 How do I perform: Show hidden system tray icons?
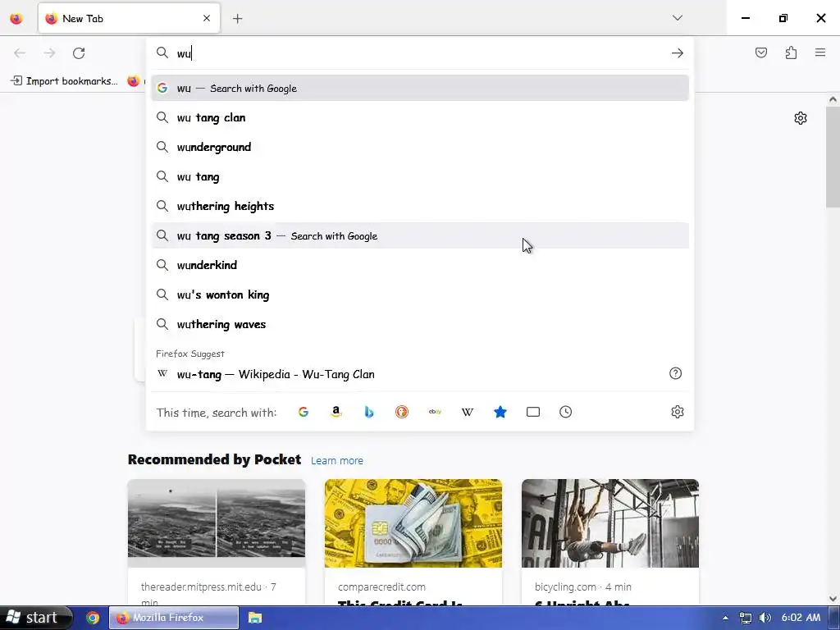click(x=725, y=618)
